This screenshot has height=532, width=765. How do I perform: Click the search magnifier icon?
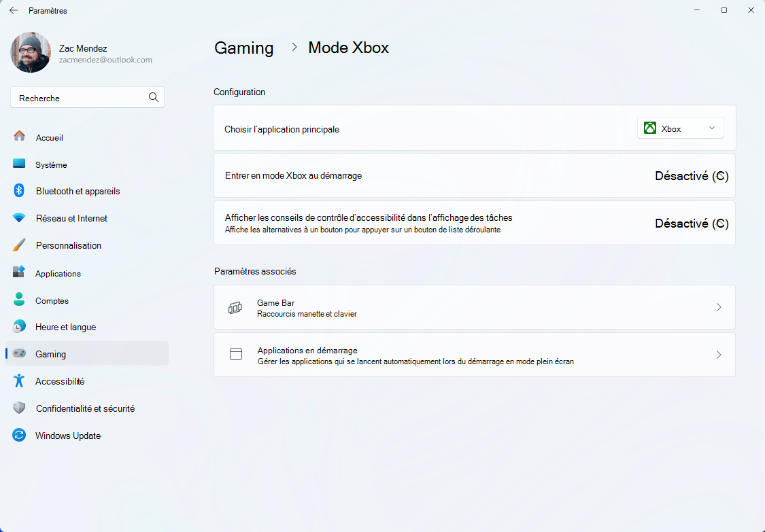[154, 98]
